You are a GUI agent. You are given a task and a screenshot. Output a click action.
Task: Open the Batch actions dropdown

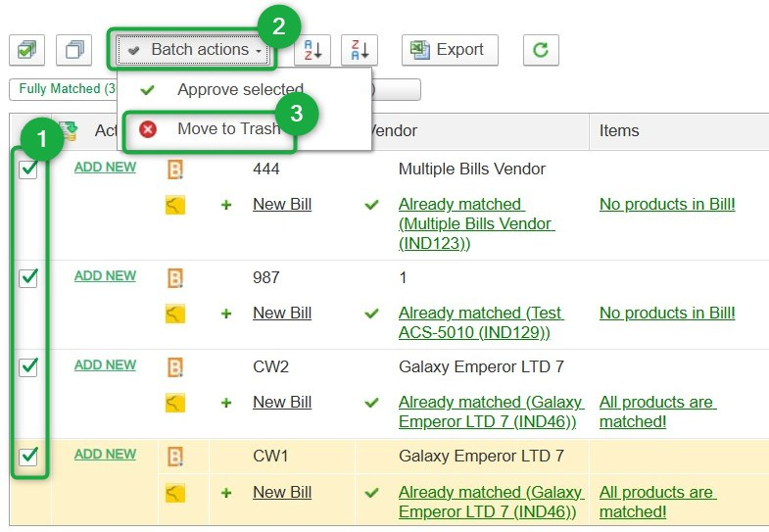click(x=194, y=50)
